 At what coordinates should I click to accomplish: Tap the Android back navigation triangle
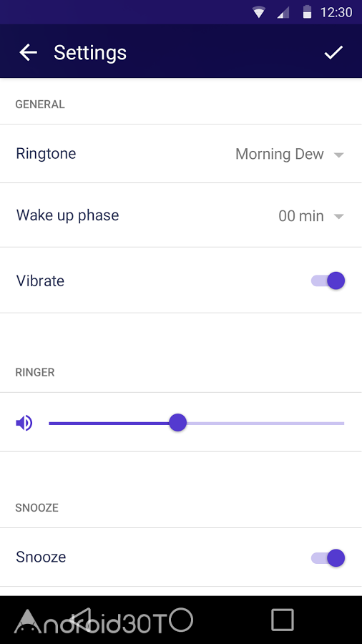(x=80, y=620)
